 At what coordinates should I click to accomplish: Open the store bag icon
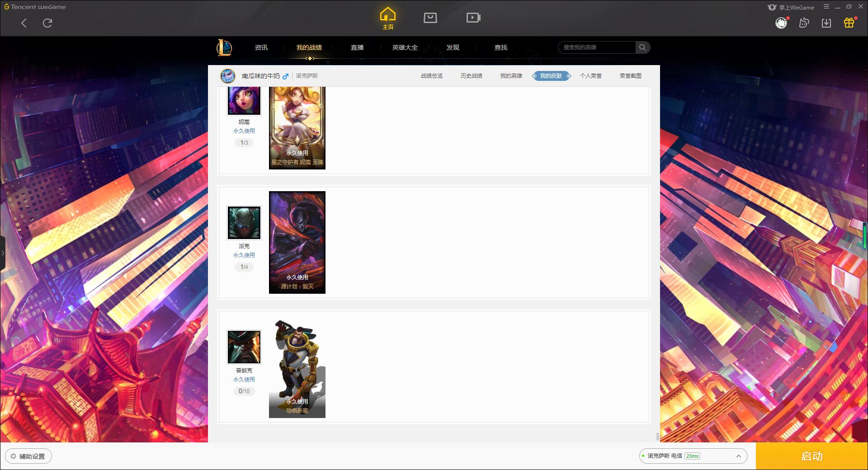430,18
